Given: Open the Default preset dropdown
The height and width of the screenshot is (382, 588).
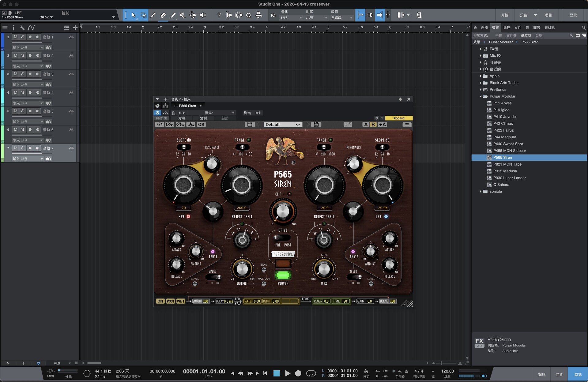Looking at the screenshot, I should click(x=283, y=125).
